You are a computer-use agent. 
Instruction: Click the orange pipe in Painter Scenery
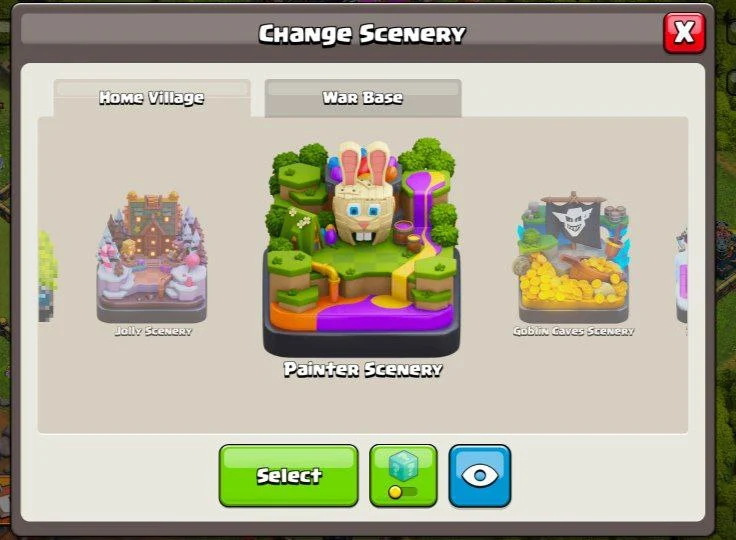click(328, 278)
